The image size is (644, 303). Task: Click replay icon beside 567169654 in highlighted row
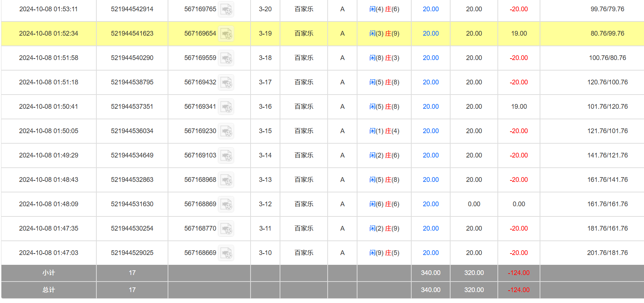(226, 34)
